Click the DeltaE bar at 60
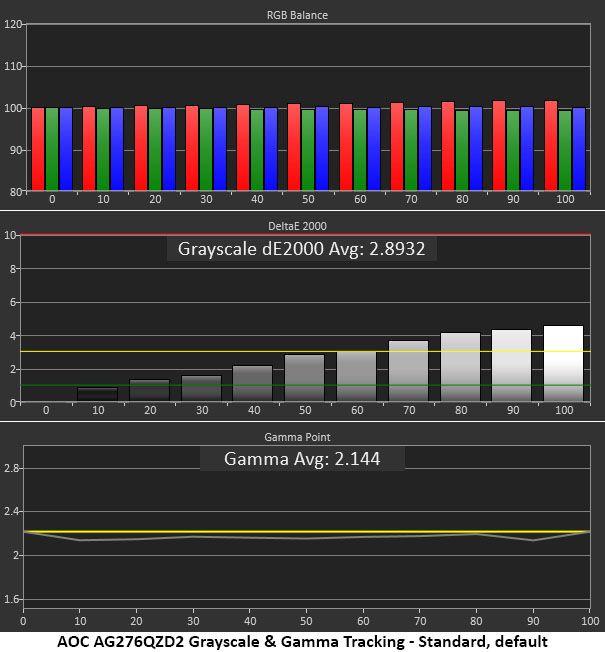605x652 pixels. (x=356, y=376)
